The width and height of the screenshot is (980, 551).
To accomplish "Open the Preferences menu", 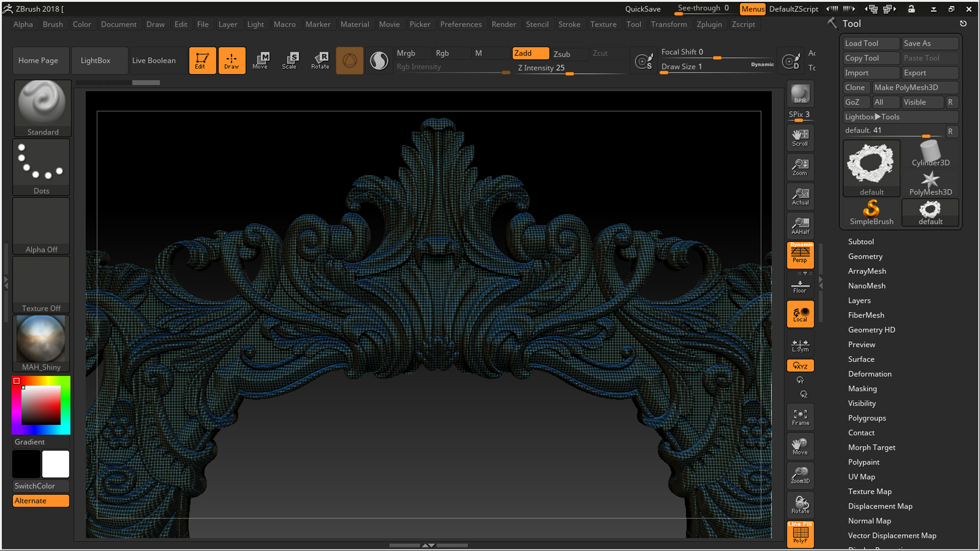I will 461,24.
